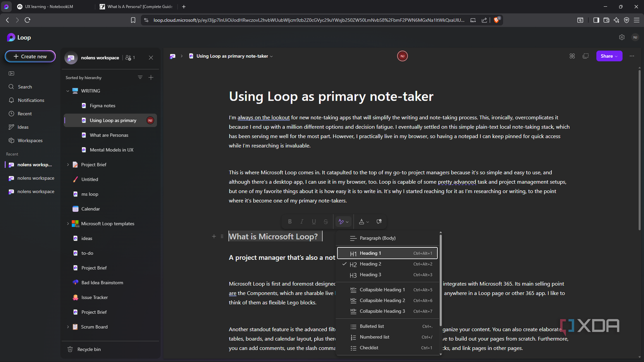
Task: Open the Ideas panel in the sidebar
Action: [23, 127]
